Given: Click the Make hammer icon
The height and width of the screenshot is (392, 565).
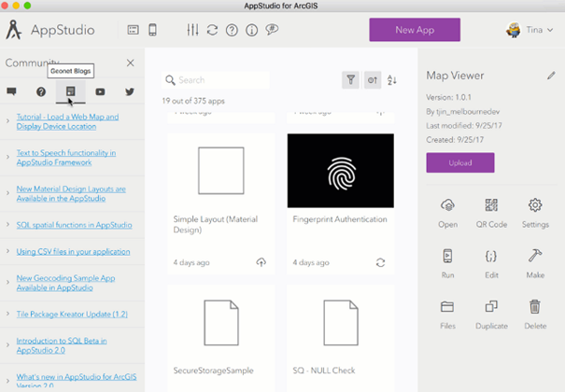Looking at the screenshot, I should coord(535,256).
